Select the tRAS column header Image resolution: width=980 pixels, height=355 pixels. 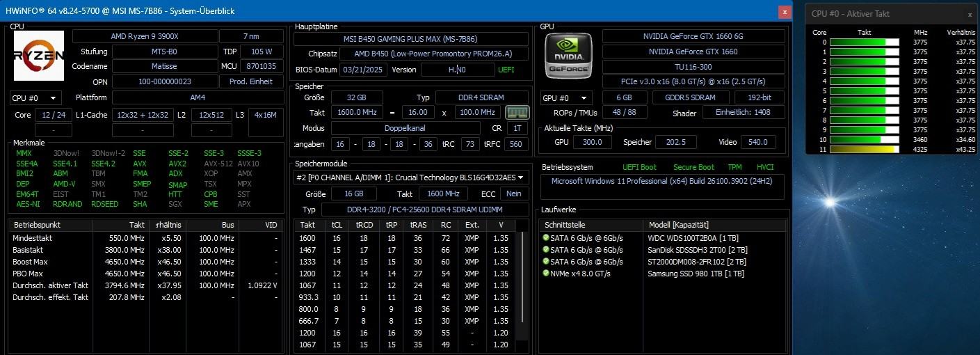coord(418,226)
